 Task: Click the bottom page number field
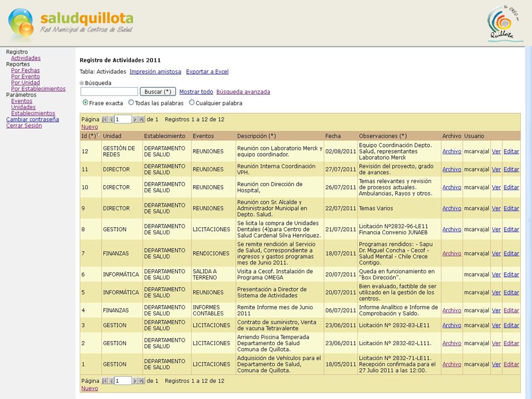[x=123, y=381]
